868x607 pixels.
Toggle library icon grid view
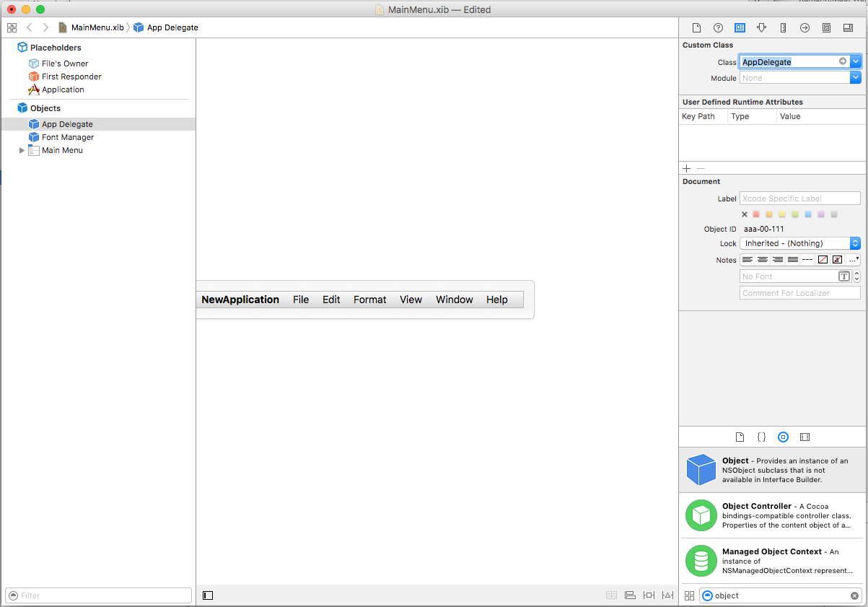tap(689, 595)
